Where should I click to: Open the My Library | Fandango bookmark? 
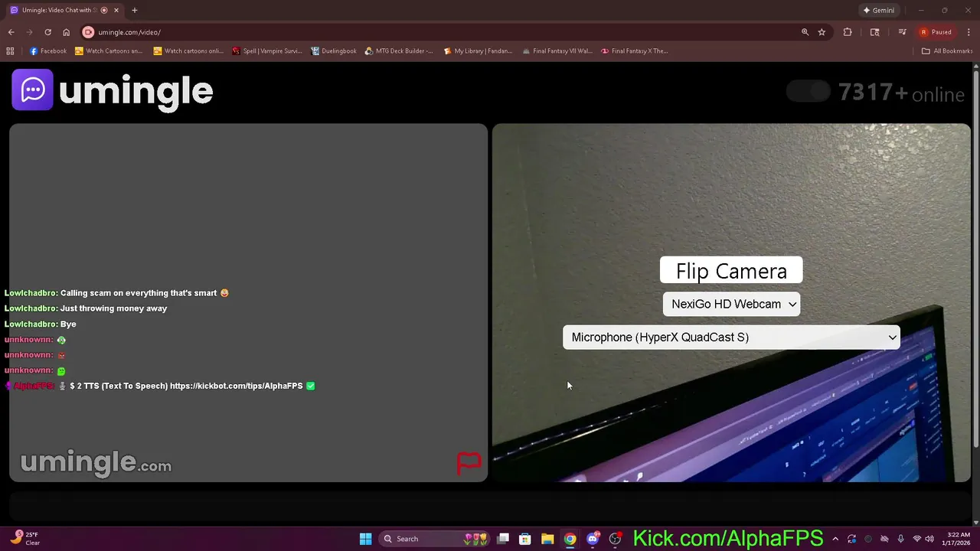(478, 51)
